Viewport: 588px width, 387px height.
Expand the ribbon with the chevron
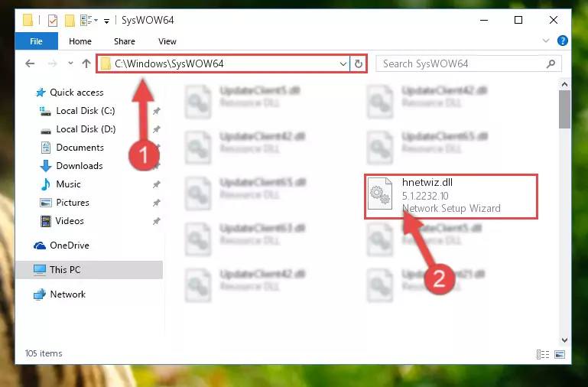click(546, 41)
